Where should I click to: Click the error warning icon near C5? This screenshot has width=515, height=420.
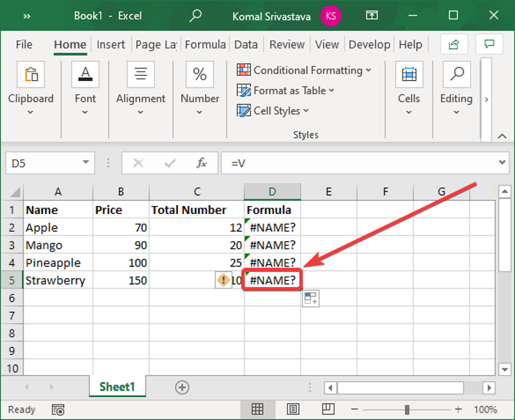click(224, 280)
